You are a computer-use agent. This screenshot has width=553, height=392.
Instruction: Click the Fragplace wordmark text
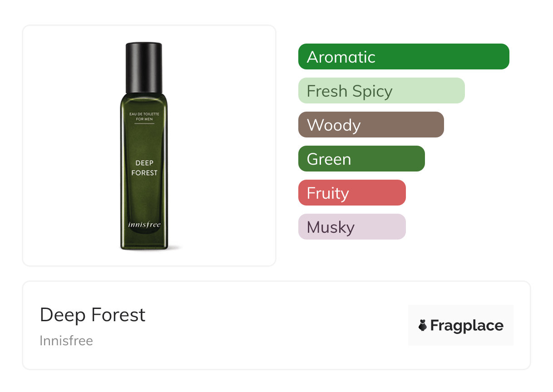(x=467, y=326)
